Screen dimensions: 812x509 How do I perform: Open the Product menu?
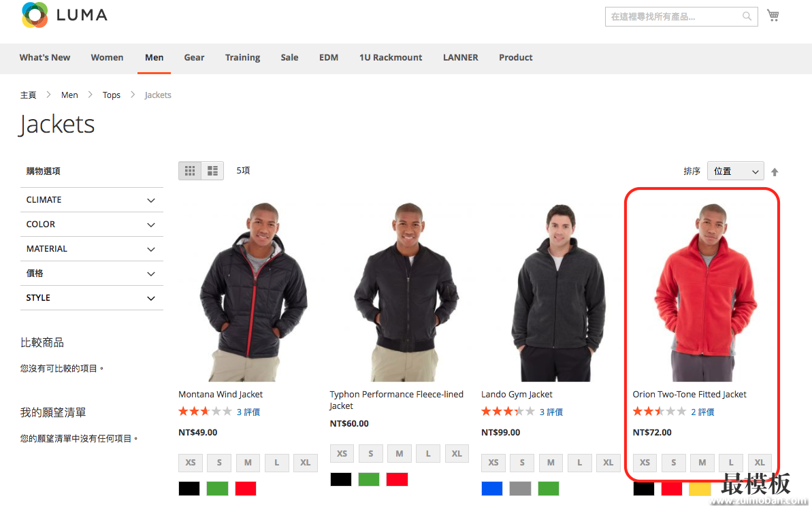point(516,57)
